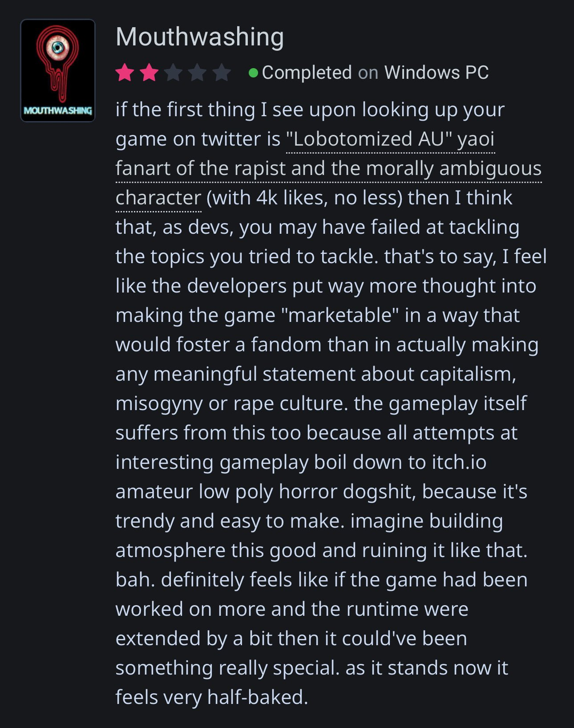Click the Mouthwashing game title
Screen dimensions: 574x728
point(200,37)
